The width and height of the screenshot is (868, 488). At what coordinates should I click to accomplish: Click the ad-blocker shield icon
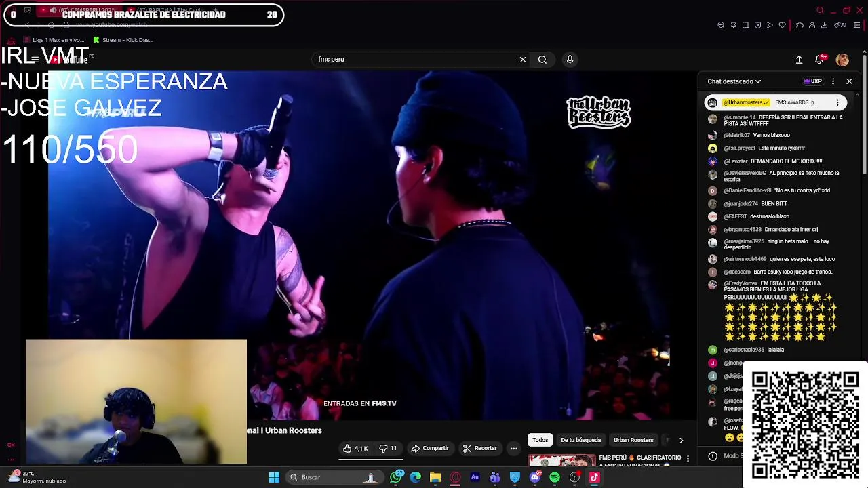[x=757, y=25]
